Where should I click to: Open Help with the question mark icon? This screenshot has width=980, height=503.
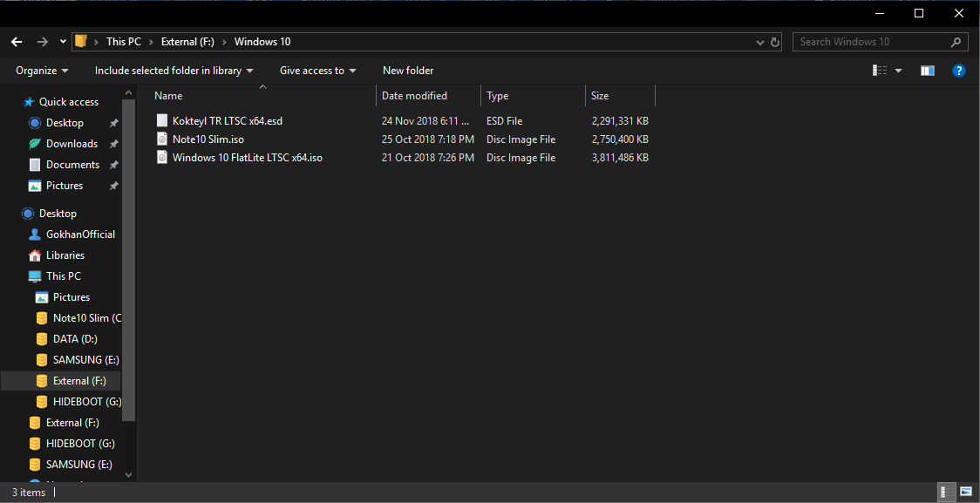pos(959,71)
